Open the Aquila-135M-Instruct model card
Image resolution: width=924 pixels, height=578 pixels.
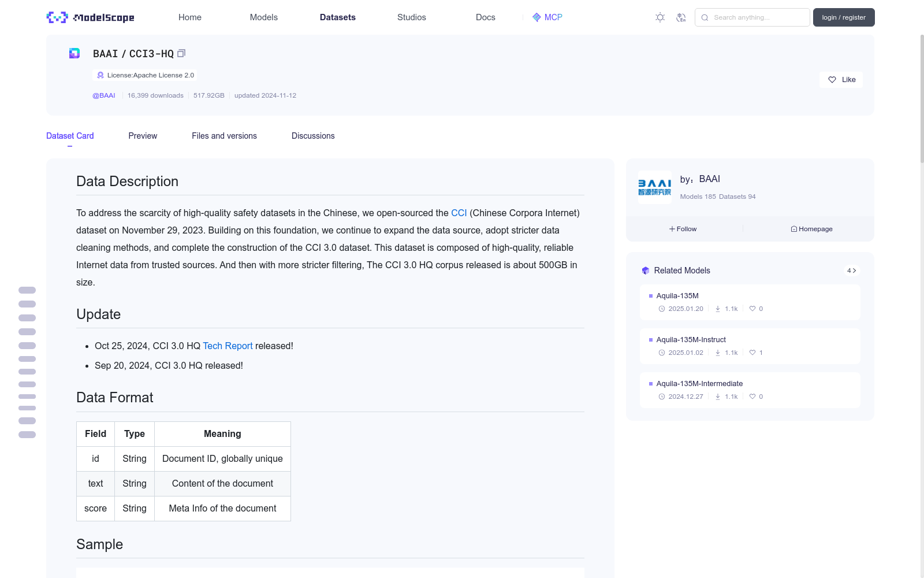click(750, 346)
